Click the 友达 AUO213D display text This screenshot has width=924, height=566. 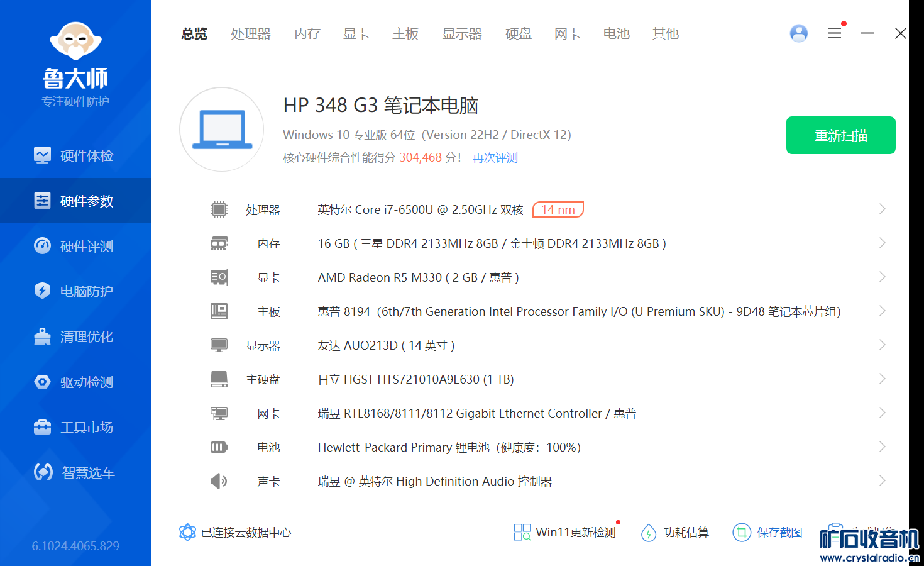point(387,345)
